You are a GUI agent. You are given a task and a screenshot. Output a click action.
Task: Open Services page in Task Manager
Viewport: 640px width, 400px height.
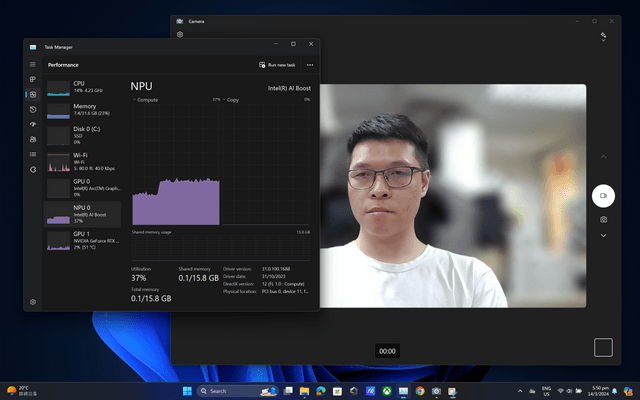pyautogui.click(x=33, y=169)
